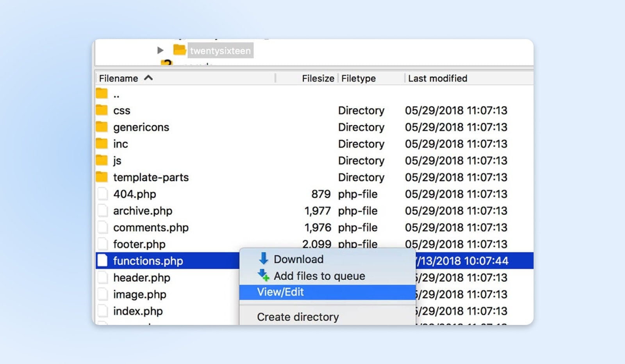This screenshot has width=625, height=364.
Task: Choose Download from the context menu
Action: tap(298, 259)
